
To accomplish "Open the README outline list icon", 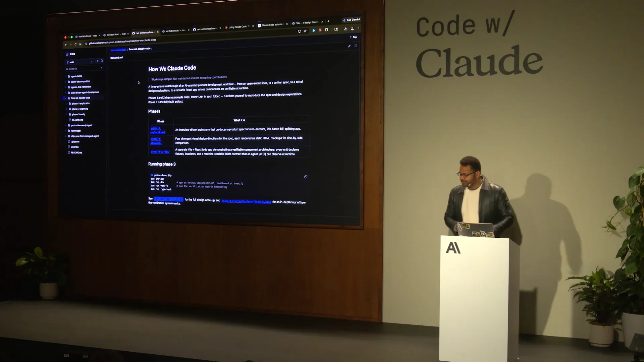I will click(356, 46).
